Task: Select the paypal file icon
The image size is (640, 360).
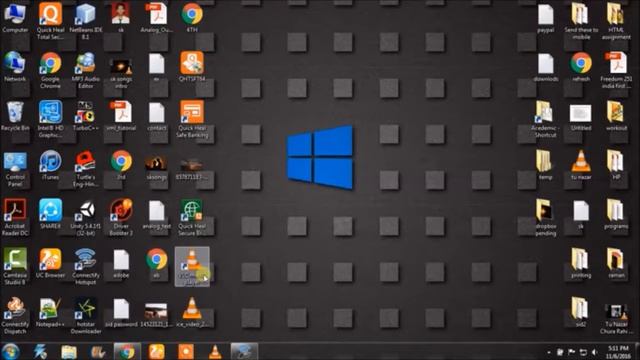Action: tap(546, 18)
